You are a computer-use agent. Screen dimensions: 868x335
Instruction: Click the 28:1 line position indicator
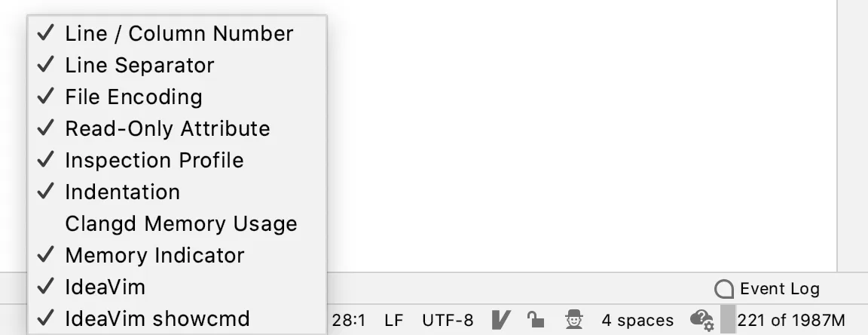click(x=350, y=321)
